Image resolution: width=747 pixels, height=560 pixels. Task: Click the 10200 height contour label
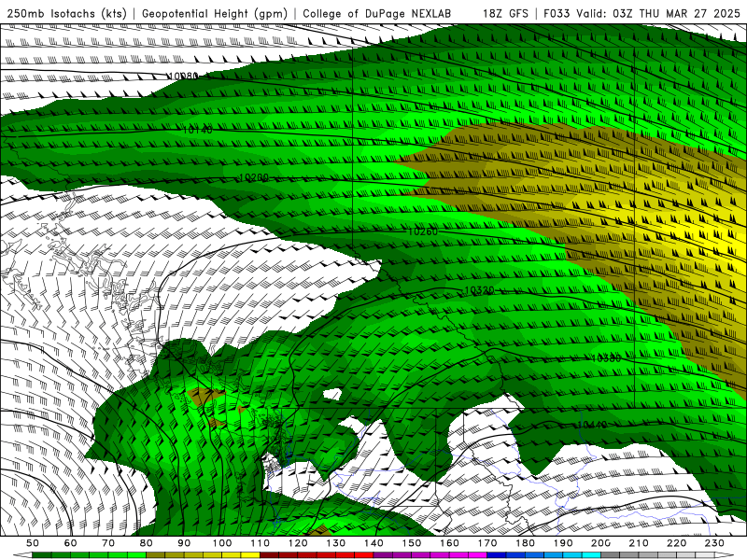254,177
